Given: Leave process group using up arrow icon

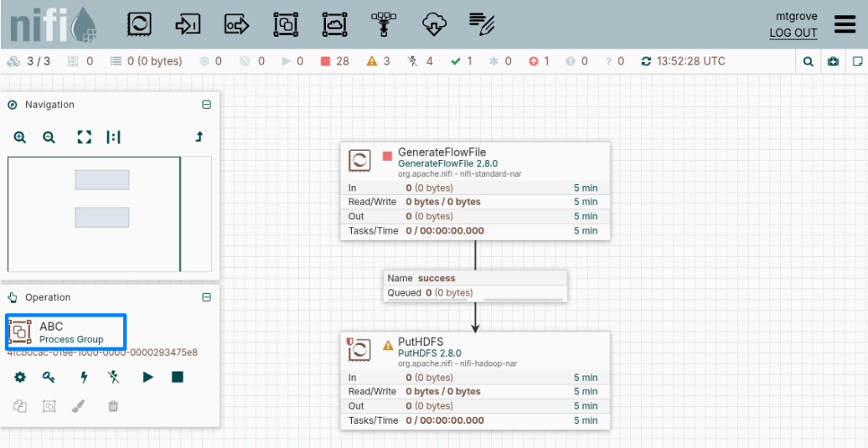Looking at the screenshot, I should (x=199, y=137).
